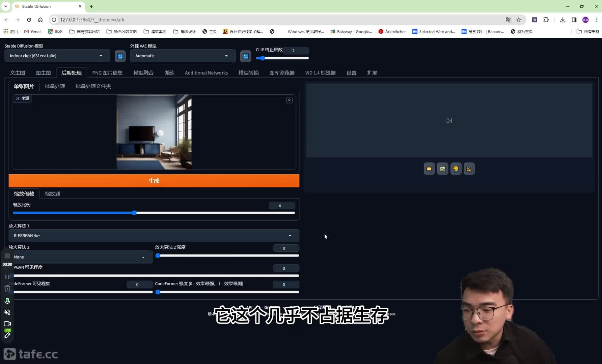Open the 所有书签 folder
602x364 pixels.
(x=588, y=32)
